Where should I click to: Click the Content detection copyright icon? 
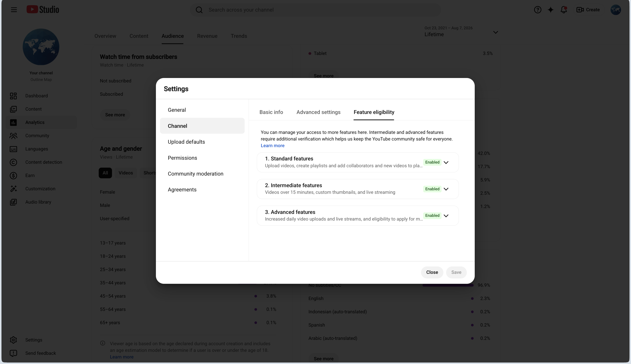click(13, 162)
